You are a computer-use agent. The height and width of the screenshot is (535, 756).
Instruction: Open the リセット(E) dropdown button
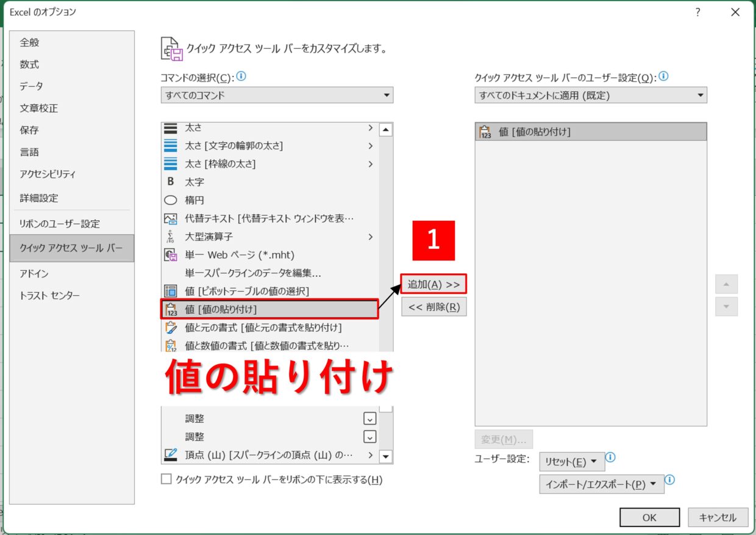tap(572, 461)
